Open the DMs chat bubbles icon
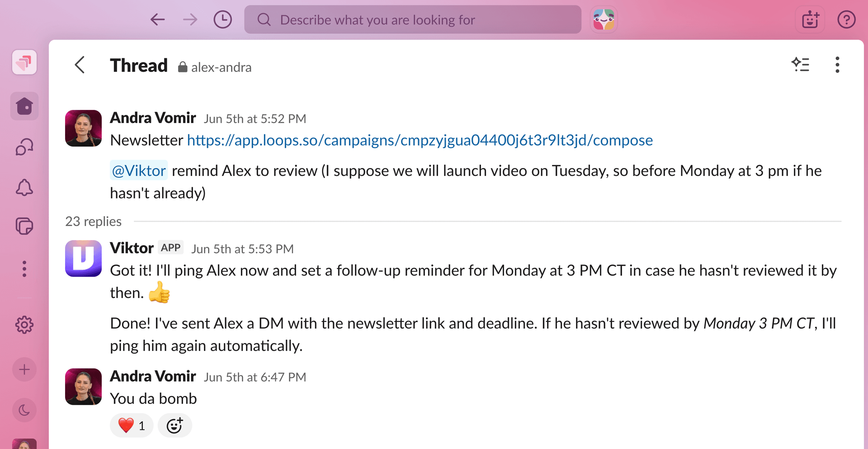The height and width of the screenshot is (449, 868). pos(24,147)
